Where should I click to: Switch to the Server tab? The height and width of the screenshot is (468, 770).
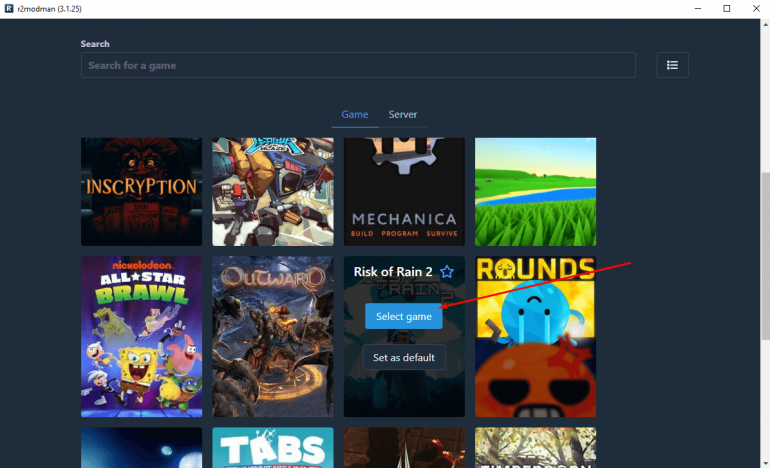coord(403,114)
